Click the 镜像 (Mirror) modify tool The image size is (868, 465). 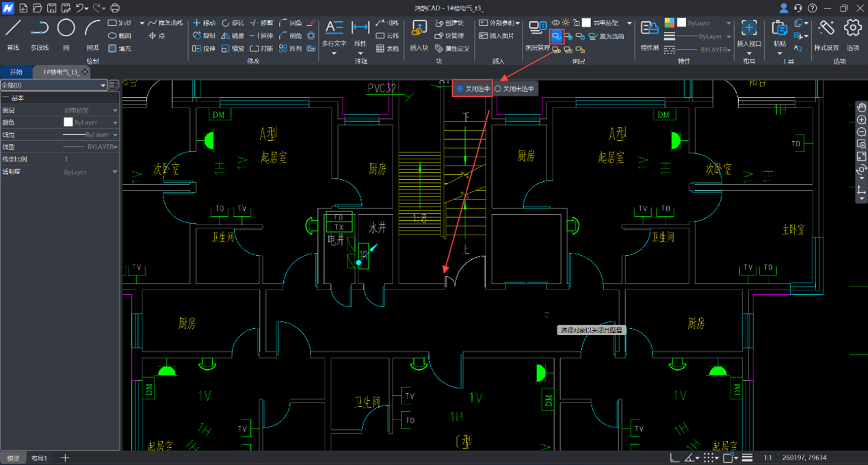(x=233, y=36)
